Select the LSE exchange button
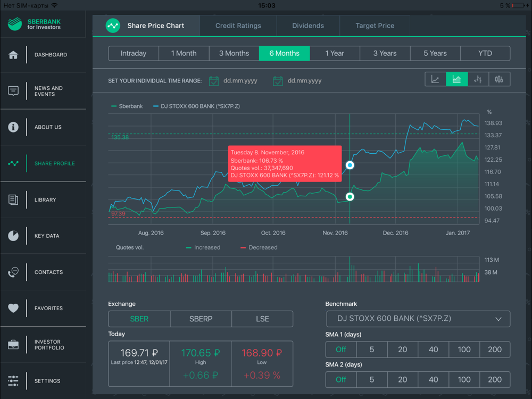 point(262,319)
